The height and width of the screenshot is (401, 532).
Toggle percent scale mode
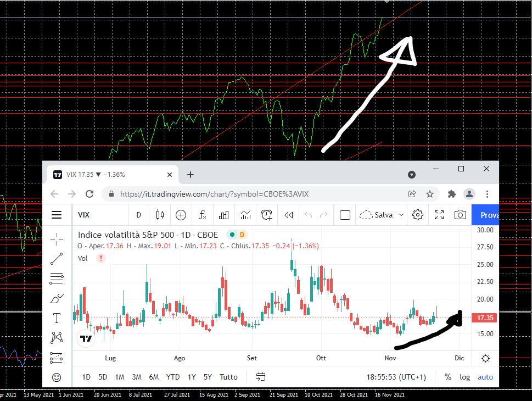pos(448,377)
